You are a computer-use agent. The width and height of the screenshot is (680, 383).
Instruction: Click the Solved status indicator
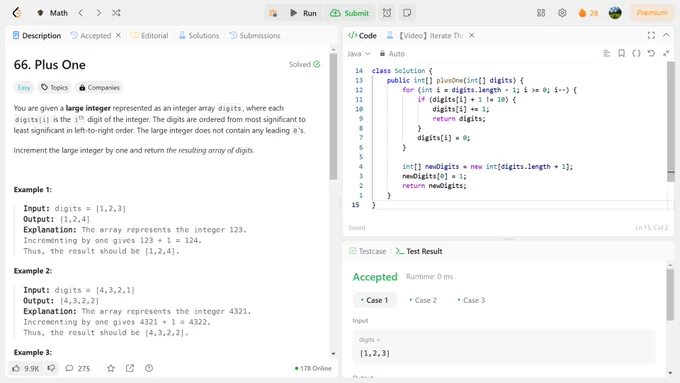pyautogui.click(x=304, y=64)
